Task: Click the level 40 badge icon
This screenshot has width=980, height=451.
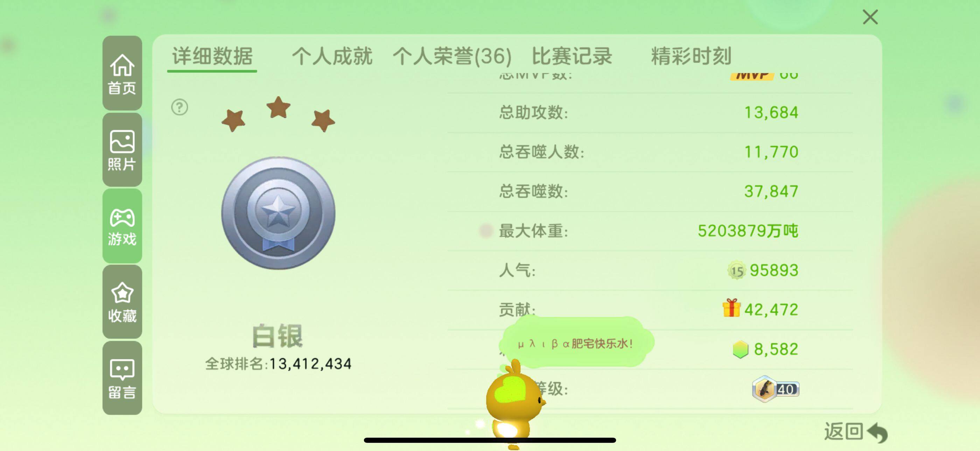Action: click(x=775, y=389)
